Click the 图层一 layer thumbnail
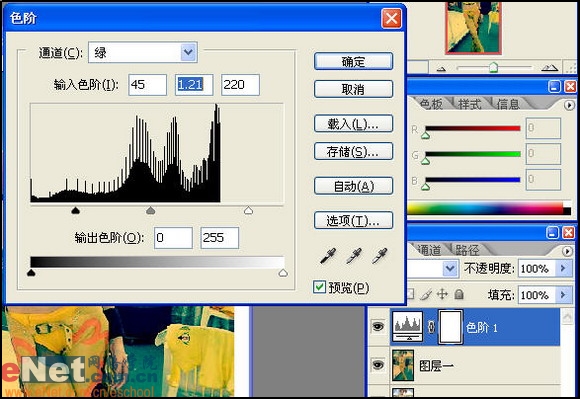This screenshot has height=399, width=580. [x=403, y=365]
